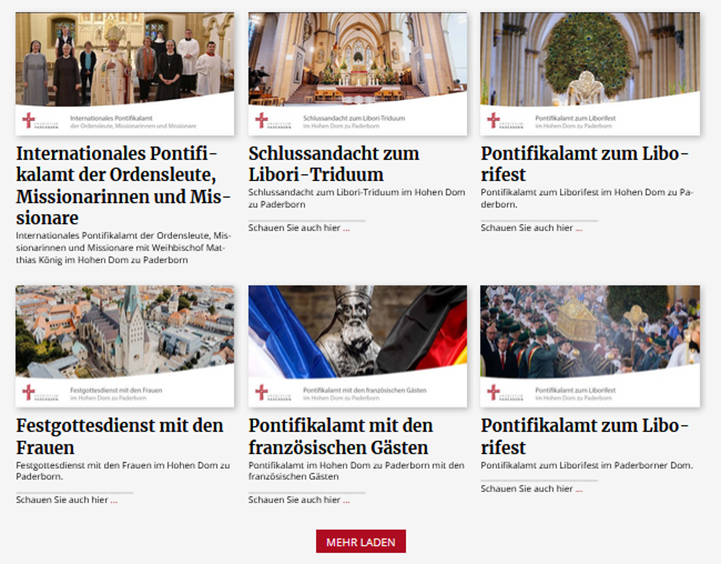Click the heading Schlussandacht zum Libori-Triduum
This screenshot has width=721, height=564.
coord(334,164)
